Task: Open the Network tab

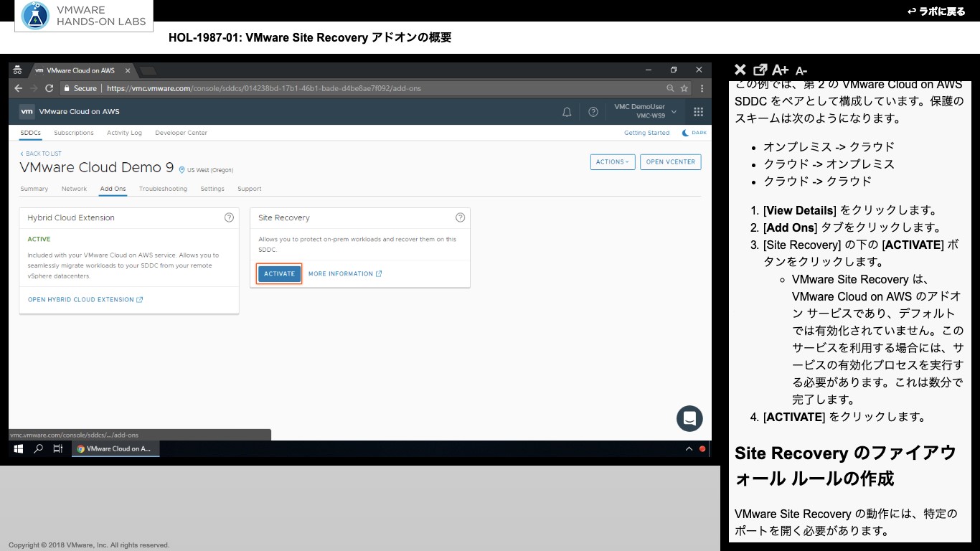Action: [74, 189]
